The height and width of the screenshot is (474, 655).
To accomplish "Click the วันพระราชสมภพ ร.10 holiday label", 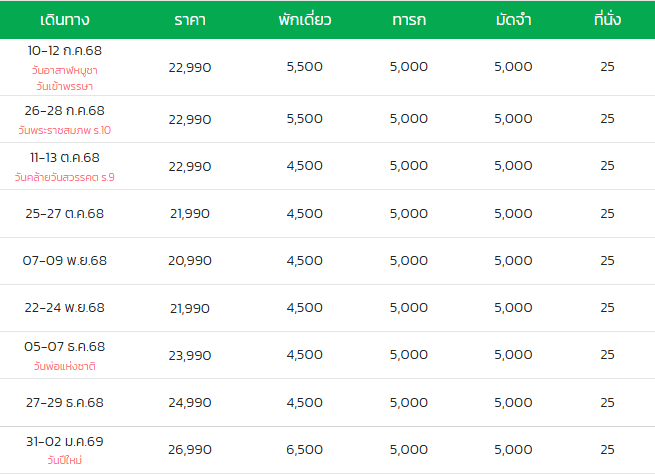I will (x=65, y=130).
